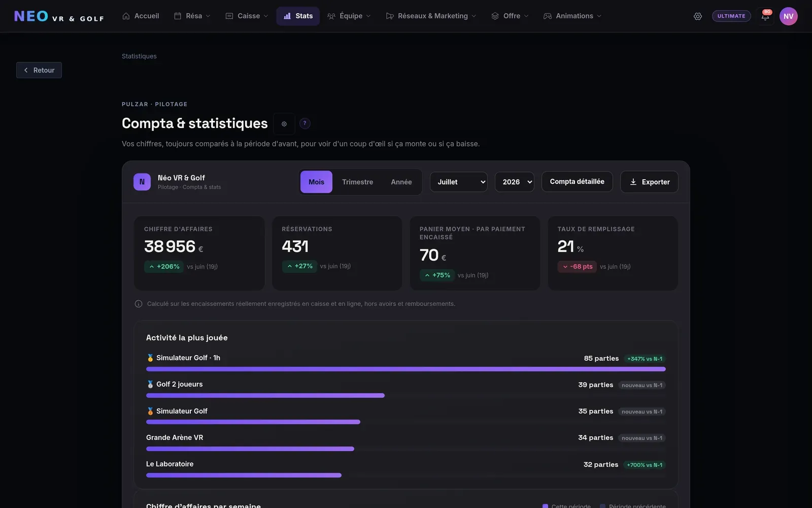Open the NV user avatar menu

[788, 16]
